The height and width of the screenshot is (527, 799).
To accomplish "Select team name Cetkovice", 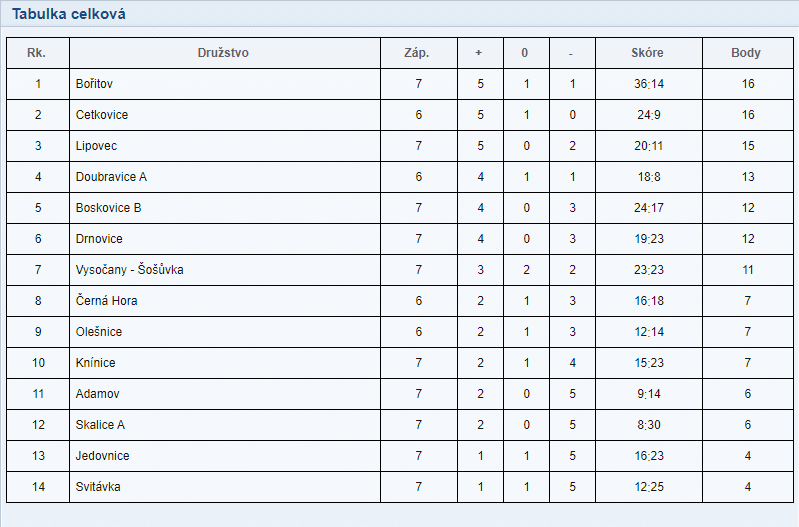I will [x=102, y=115].
